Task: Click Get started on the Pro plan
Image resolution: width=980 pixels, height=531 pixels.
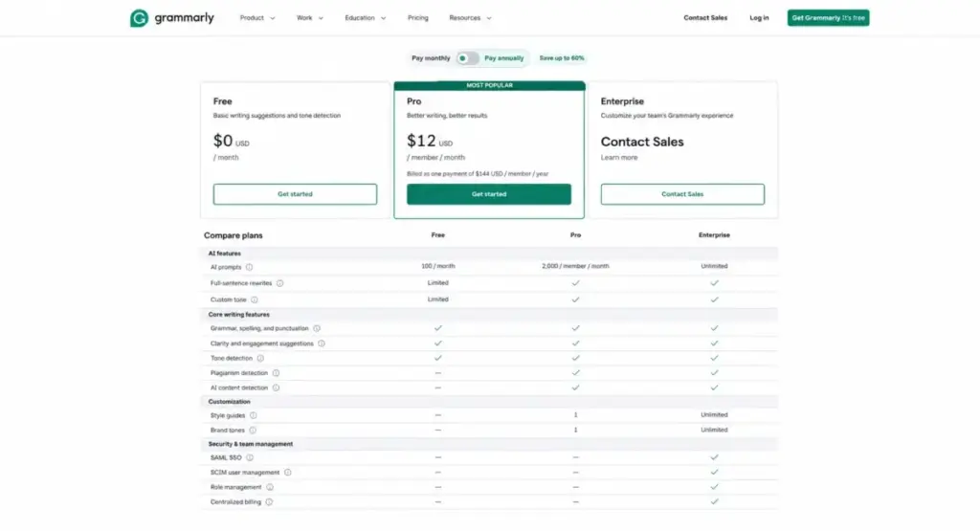Action: pos(489,194)
